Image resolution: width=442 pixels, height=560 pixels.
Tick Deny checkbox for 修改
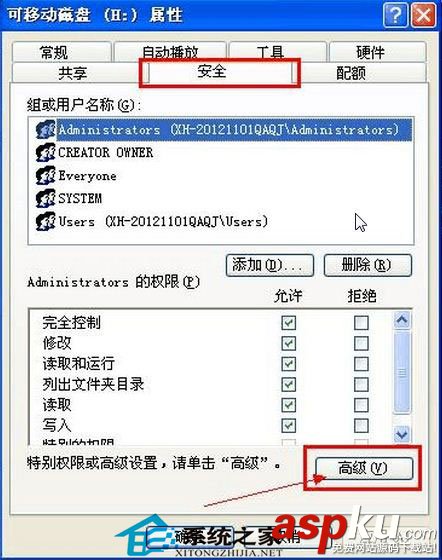[x=361, y=344]
